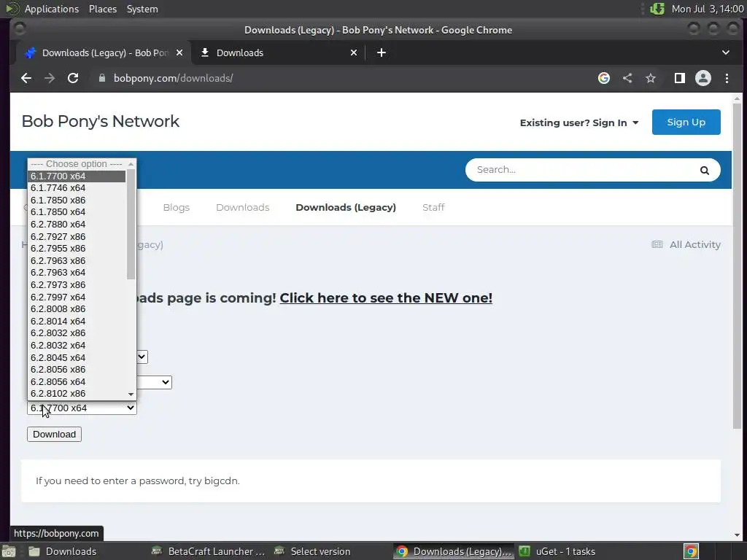Screen dimensions: 747x560
Task: Close the Downloads (Legacy) tab
Action: [179, 52]
